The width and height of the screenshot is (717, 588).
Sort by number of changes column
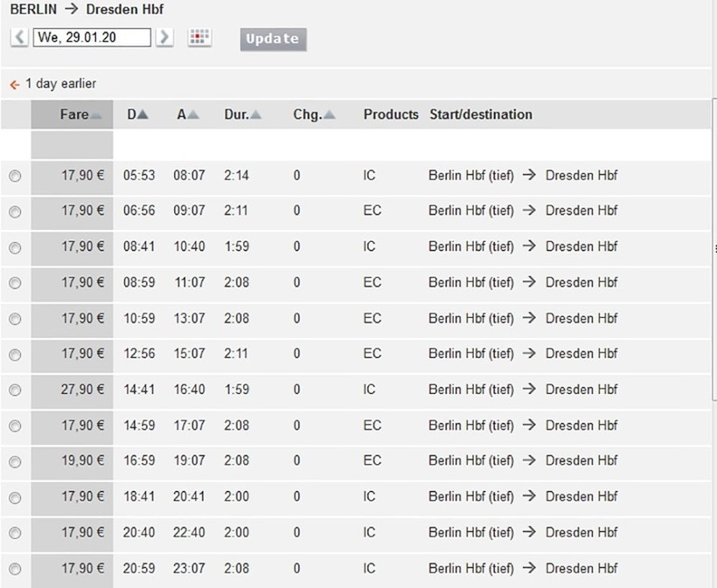(x=313, y=114)
